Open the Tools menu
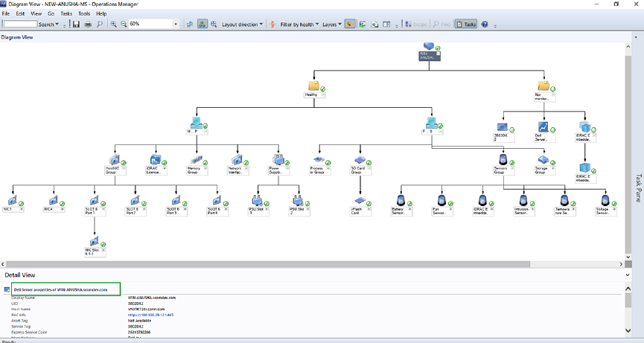 pos(84,13)
